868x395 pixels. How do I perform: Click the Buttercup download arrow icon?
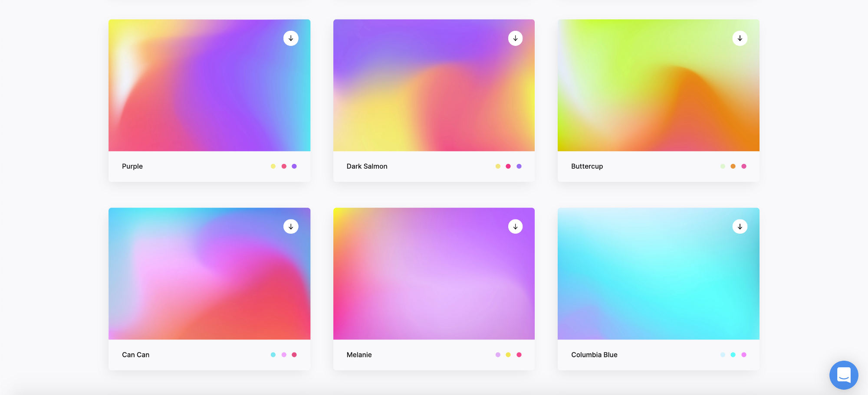740,38
